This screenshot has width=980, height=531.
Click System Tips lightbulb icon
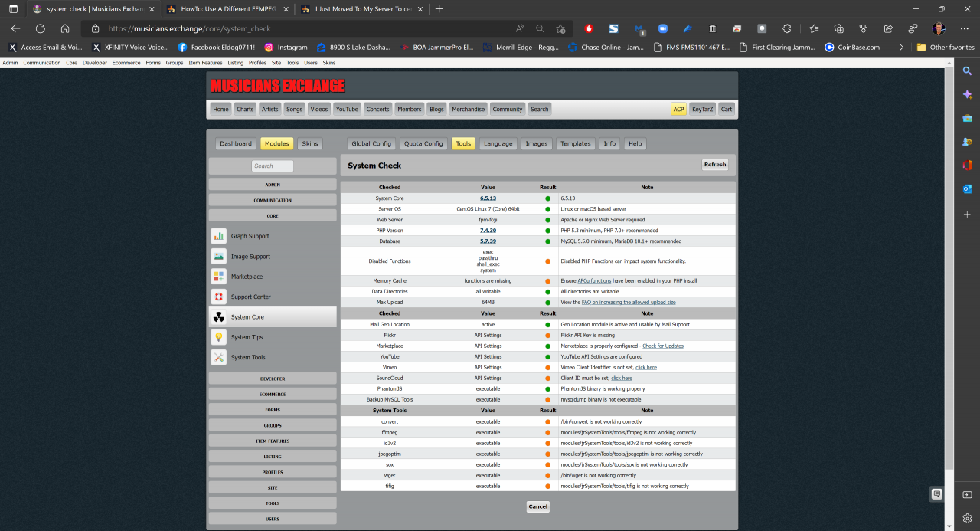pos(219,337)
